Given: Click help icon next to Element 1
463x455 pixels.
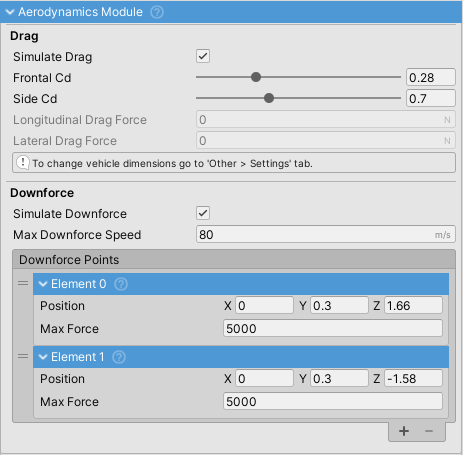Looking at the screenshot, I should 119,357.
